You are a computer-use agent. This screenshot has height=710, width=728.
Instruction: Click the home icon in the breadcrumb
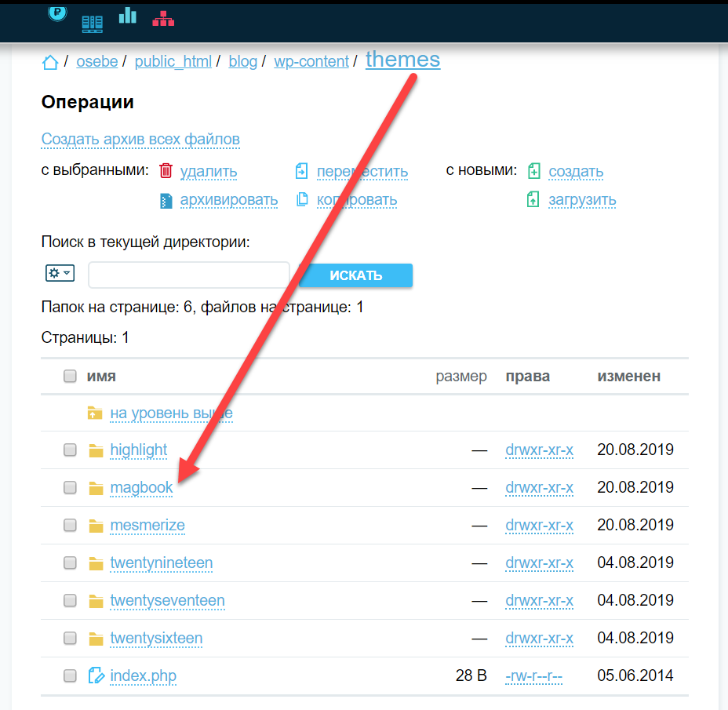50,63
